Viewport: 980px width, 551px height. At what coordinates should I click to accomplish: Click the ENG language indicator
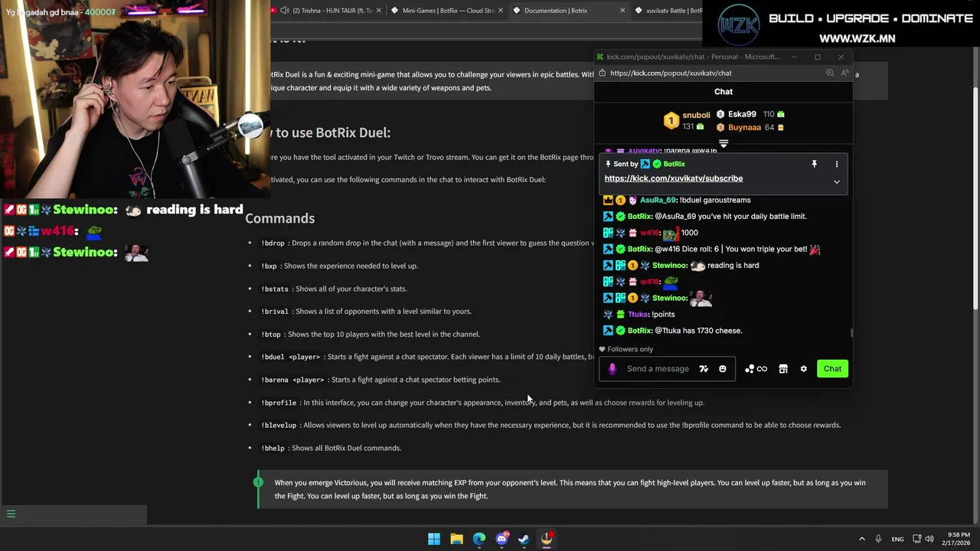coord(897,540)
